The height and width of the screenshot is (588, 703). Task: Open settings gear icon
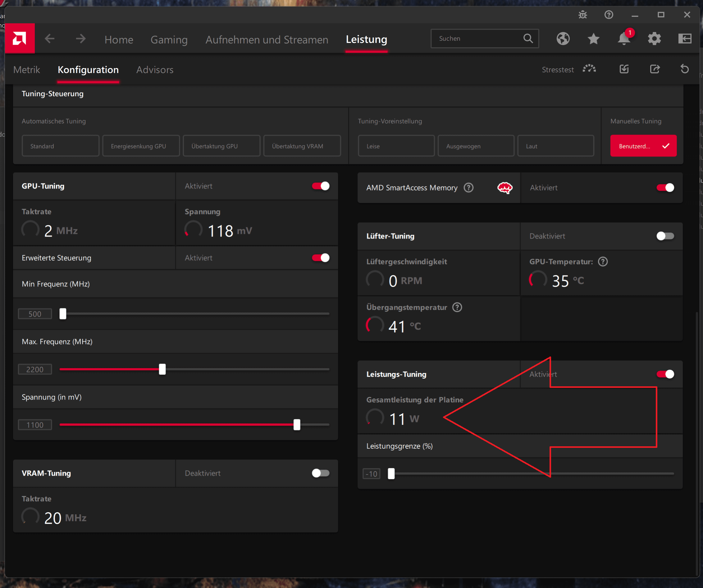(x=654, y=39)
